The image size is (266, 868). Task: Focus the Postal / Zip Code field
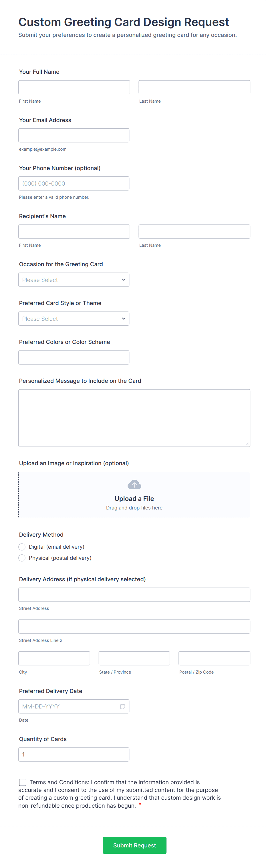[x=214, y=658]
